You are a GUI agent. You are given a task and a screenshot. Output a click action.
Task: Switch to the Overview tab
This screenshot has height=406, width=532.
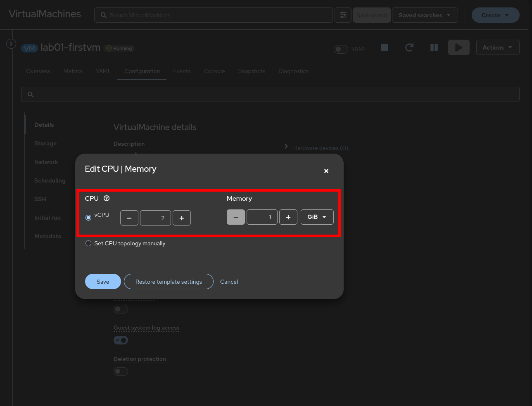pos(38,71)
